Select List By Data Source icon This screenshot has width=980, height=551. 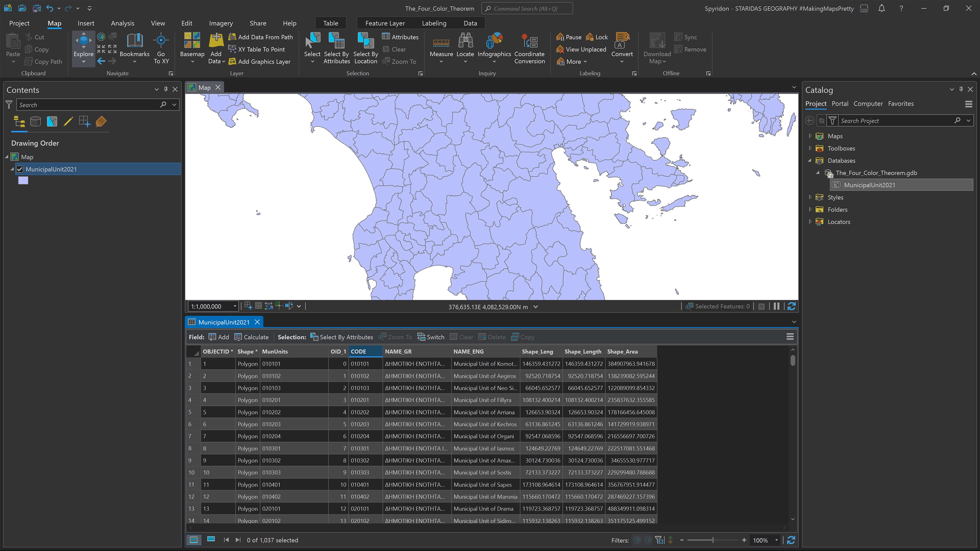(x=36, y=122)
